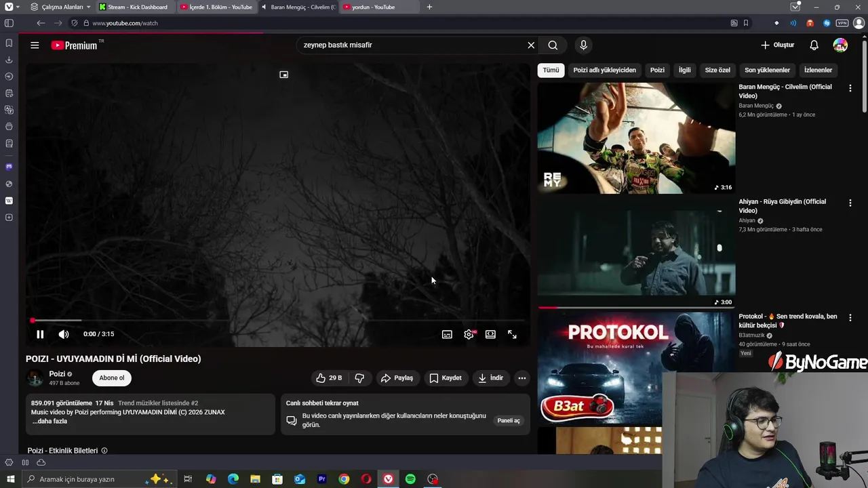Click the video progress bar
Viewport: 868px width, 488px height.
(278, 321)
